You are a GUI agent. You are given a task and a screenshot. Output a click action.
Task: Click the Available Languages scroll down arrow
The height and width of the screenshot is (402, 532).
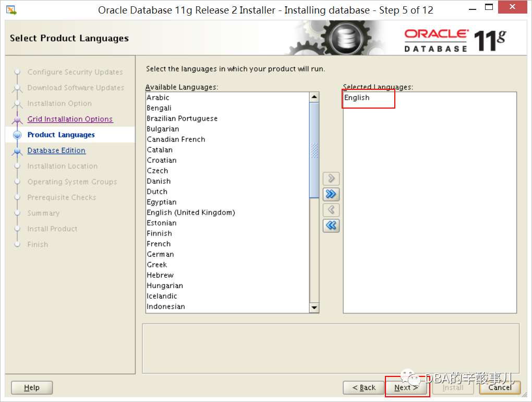314,308
